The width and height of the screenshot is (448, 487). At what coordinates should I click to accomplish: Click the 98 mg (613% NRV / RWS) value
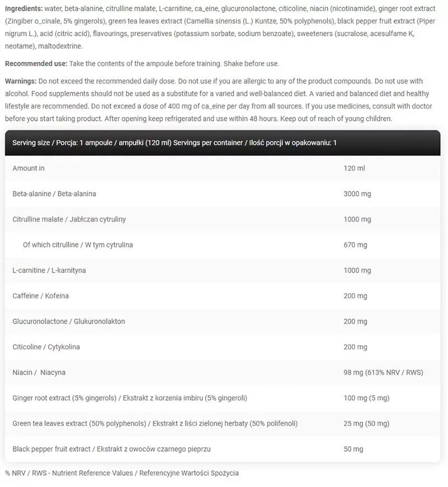point(383,372)
